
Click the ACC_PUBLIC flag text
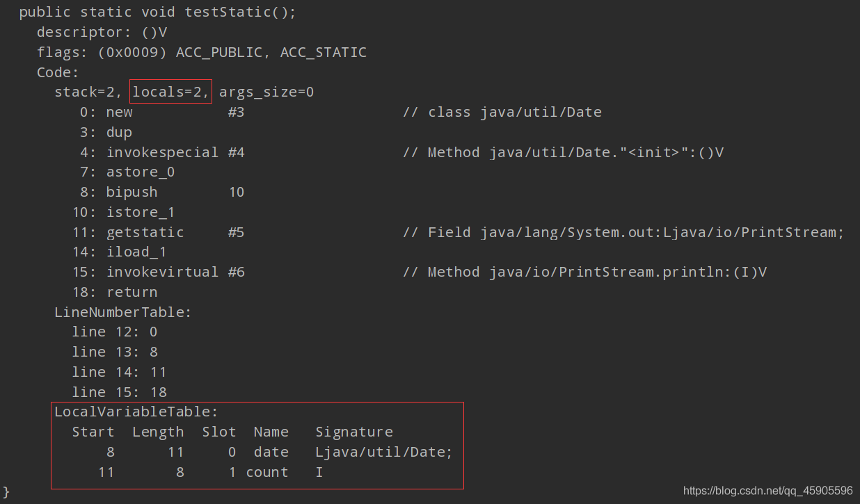tap(219, 53)
